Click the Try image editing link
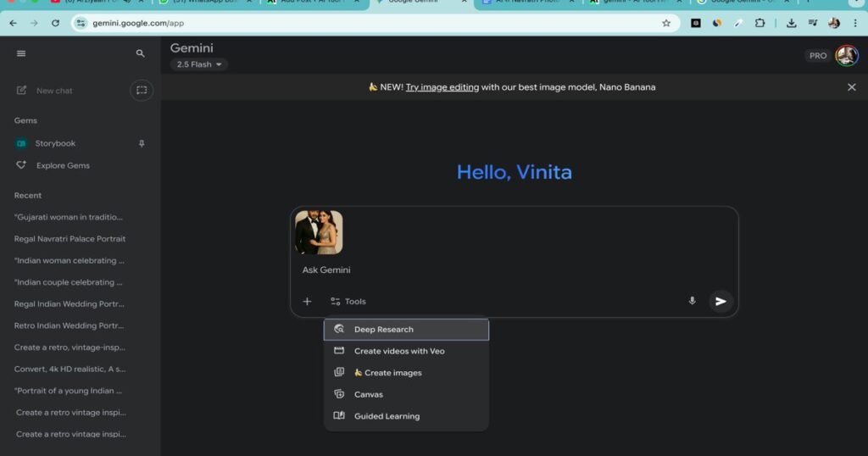This screenshot has height=456, width=868. tap(442, 87)
